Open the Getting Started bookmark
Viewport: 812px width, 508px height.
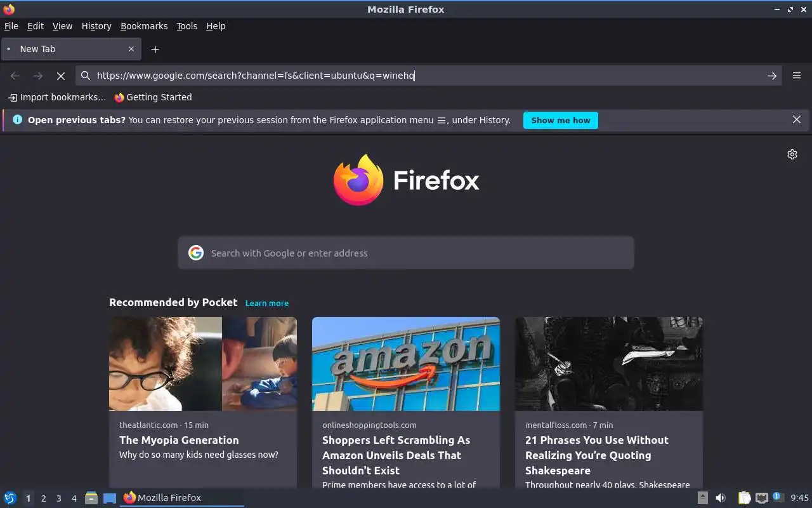(x=153, y=97)
